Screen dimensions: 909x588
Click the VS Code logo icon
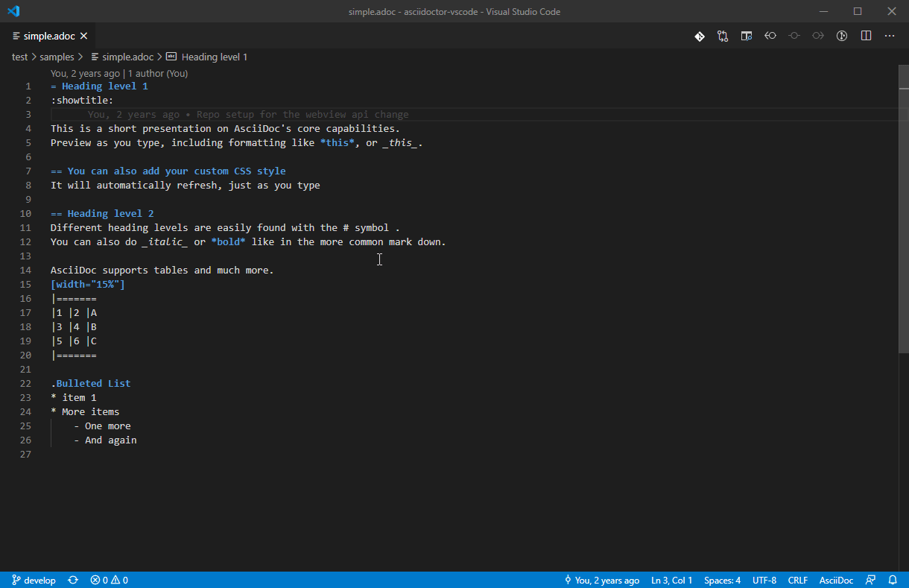(x=13, y=11)
